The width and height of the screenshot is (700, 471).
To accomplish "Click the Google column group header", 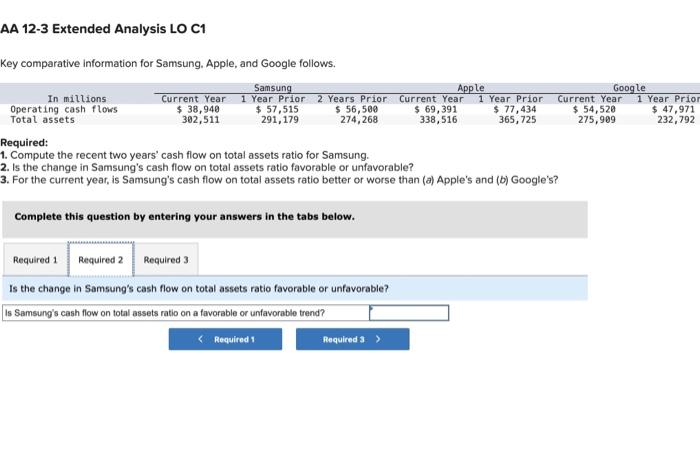I will 629,88.
